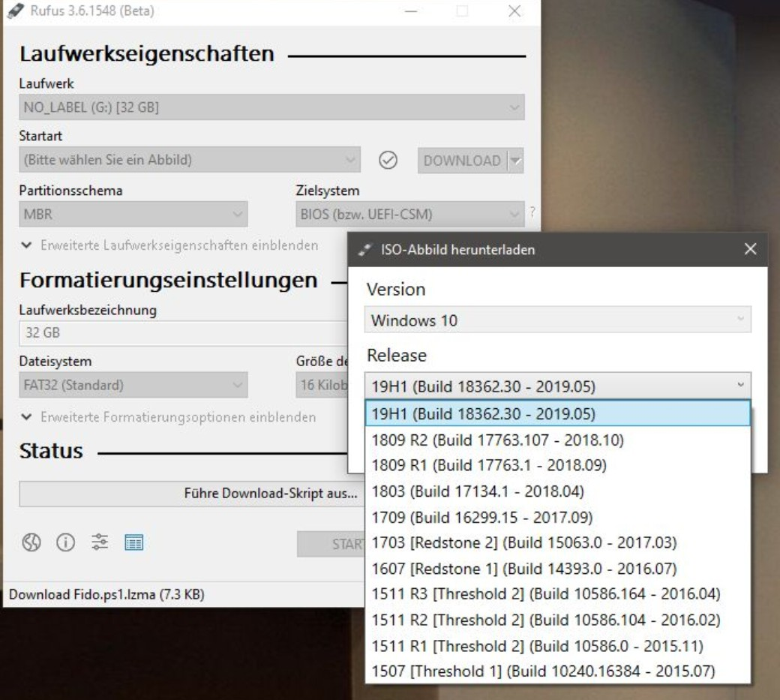This screenshot has width=780, height=700.
Task: Select release 1607 Redstone 1
Action: [558, 568]
